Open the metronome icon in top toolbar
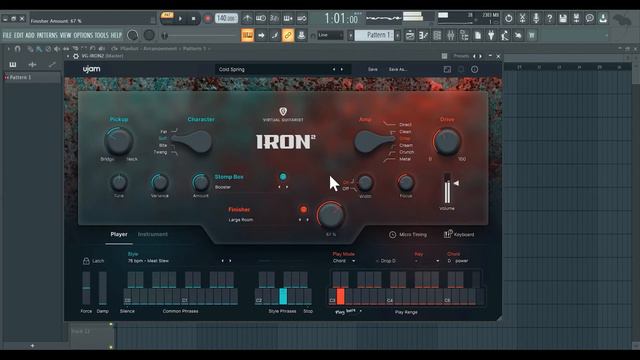This screenshot has height=360, width=640. (x=247, y=18)
